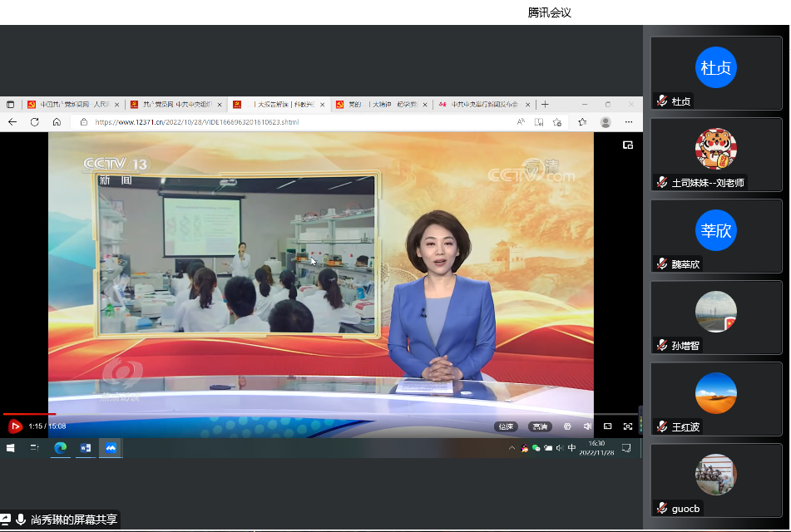Select participant 杜贞 video tile

[715, 73]
